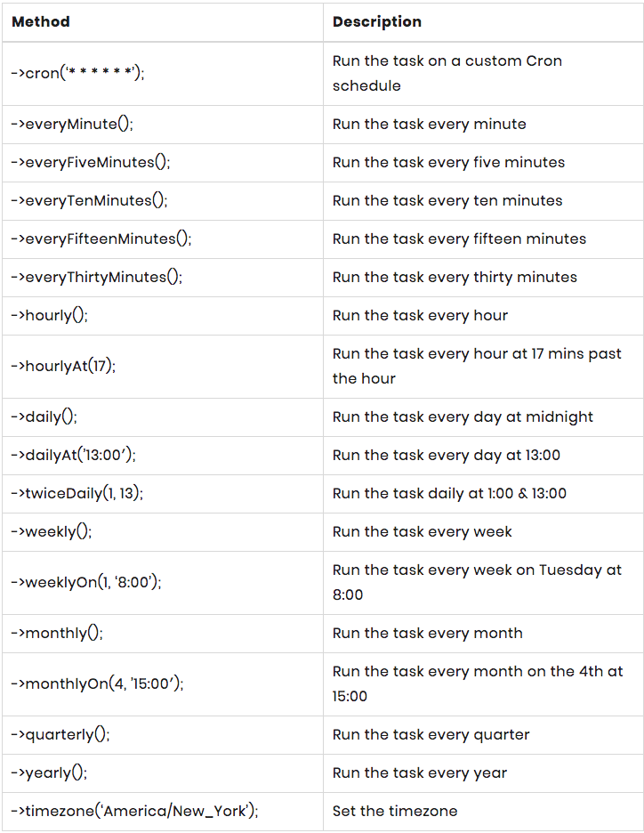Select the ->everyFiveMinutes(); cell

[x=91, y=163]
